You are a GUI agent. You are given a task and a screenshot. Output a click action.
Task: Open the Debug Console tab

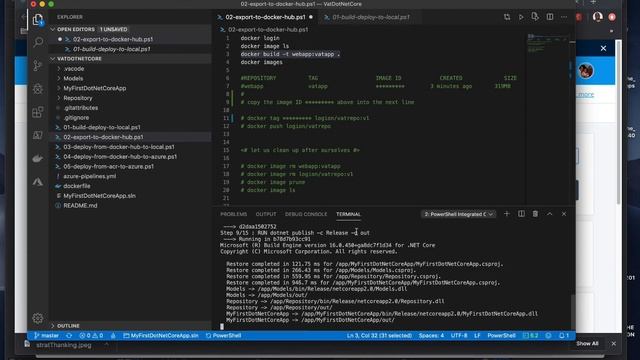(306, 214)
